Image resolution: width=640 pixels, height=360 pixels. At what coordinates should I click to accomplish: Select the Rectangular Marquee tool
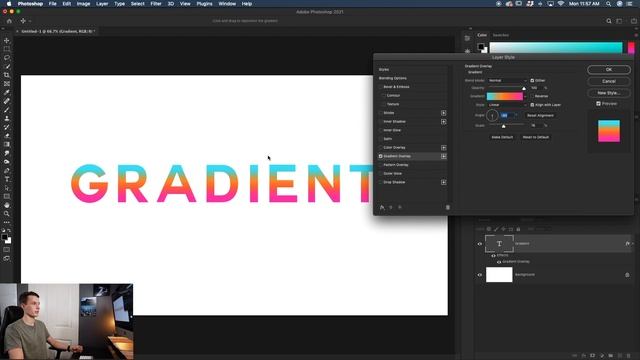point(7,49)
